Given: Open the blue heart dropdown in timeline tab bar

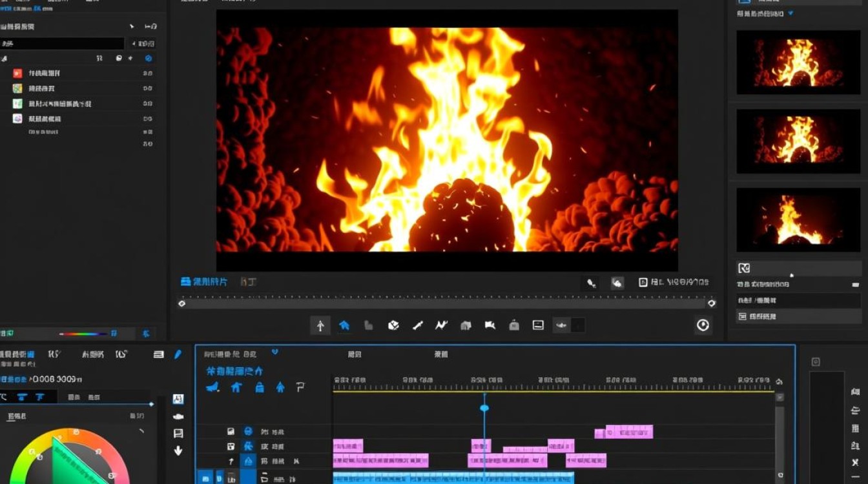Looking at the screenshot, I should click(x=275, y=352).
